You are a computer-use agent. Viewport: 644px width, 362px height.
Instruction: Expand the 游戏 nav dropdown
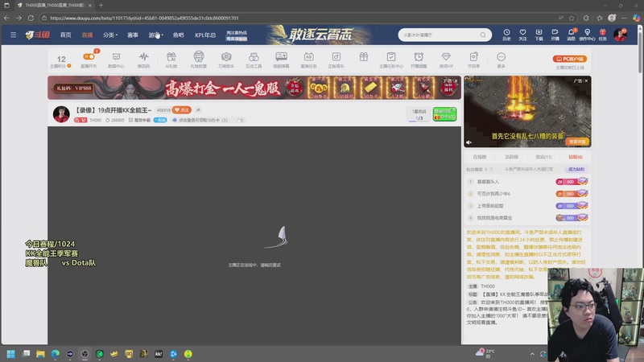pos(155,35)
